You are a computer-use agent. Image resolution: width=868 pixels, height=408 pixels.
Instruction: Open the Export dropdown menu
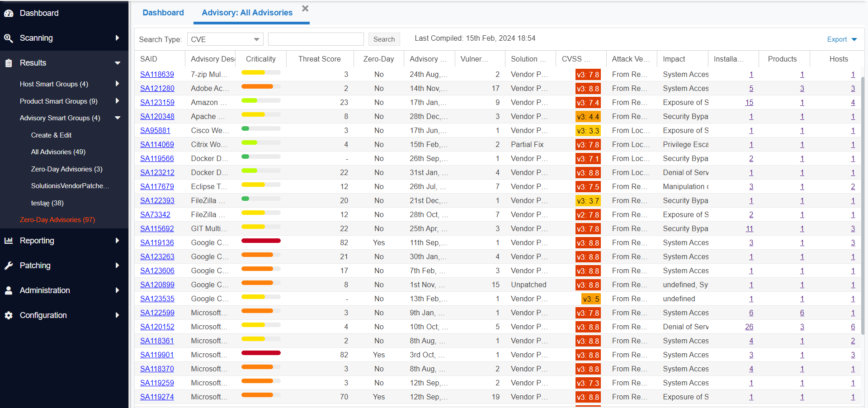841,39
